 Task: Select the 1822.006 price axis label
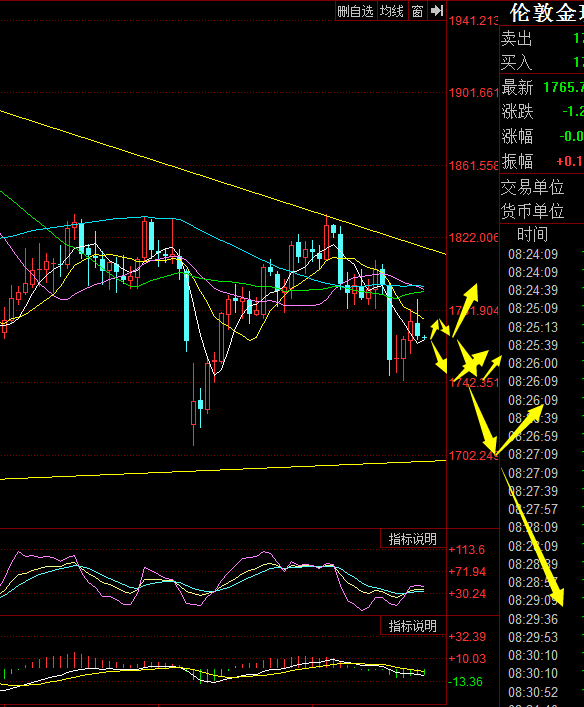coord(474,238)
